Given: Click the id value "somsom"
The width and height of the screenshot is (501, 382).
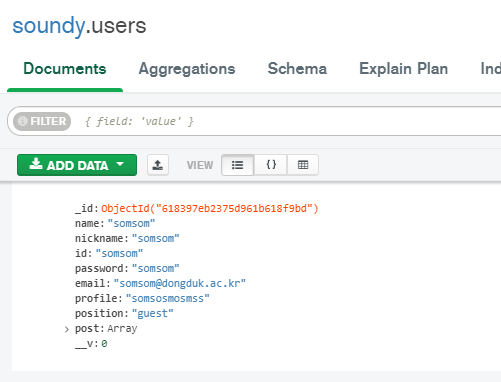Looking at the screenshot, I should [x=119, y=254].
